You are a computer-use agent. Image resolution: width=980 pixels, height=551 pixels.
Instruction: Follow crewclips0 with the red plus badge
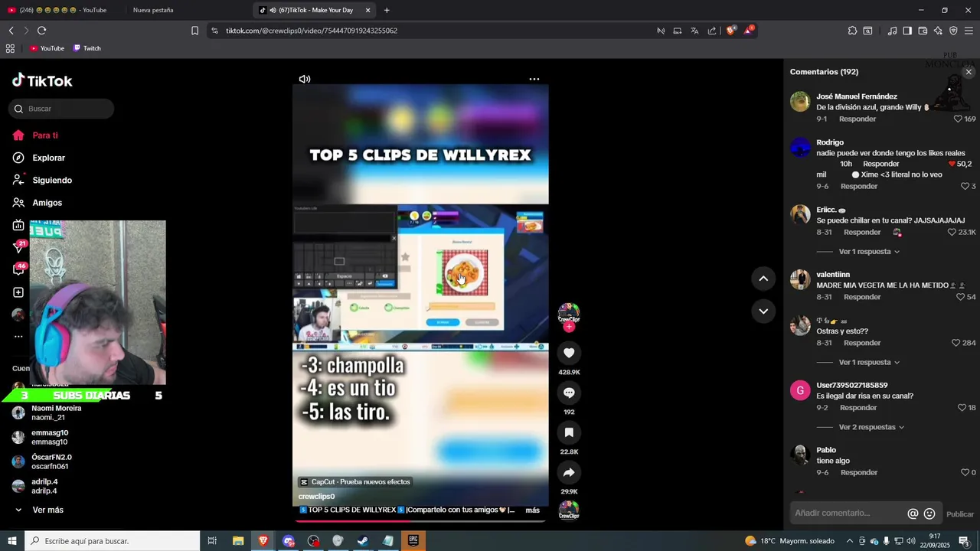[569, 327]
